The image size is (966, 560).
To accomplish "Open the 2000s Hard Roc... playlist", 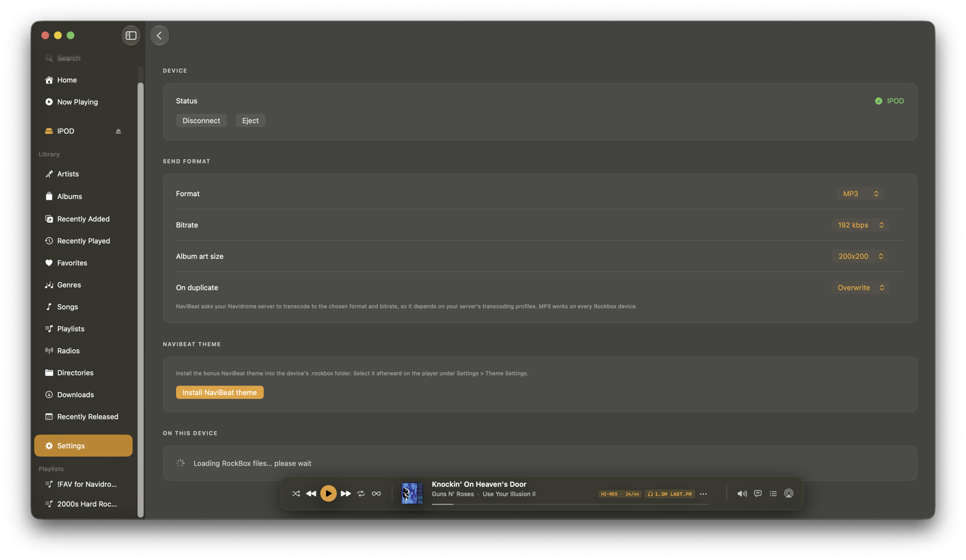I will click(x=83, y=504).
